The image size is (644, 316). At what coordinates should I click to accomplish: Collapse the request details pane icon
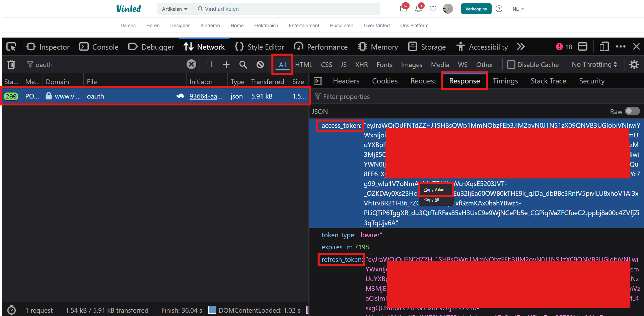tap(318, 81)
